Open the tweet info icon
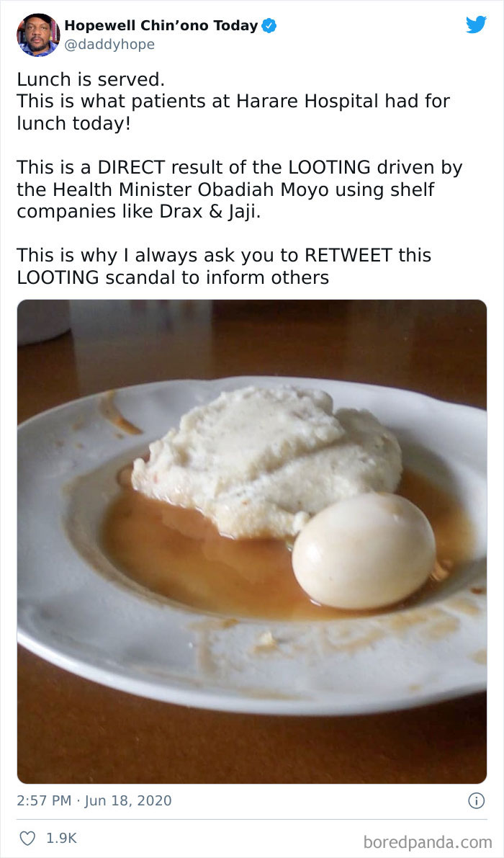 click(x=476, y=800)
